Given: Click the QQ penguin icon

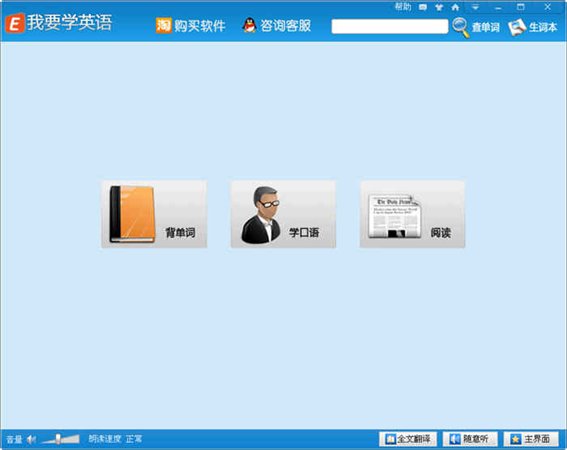Looking at the screenshot, I should pos(250,25).
